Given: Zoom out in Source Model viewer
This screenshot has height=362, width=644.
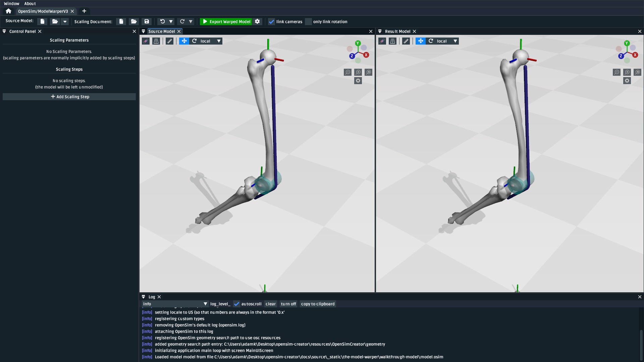Looking at the screenshot, I should (348, 72).
